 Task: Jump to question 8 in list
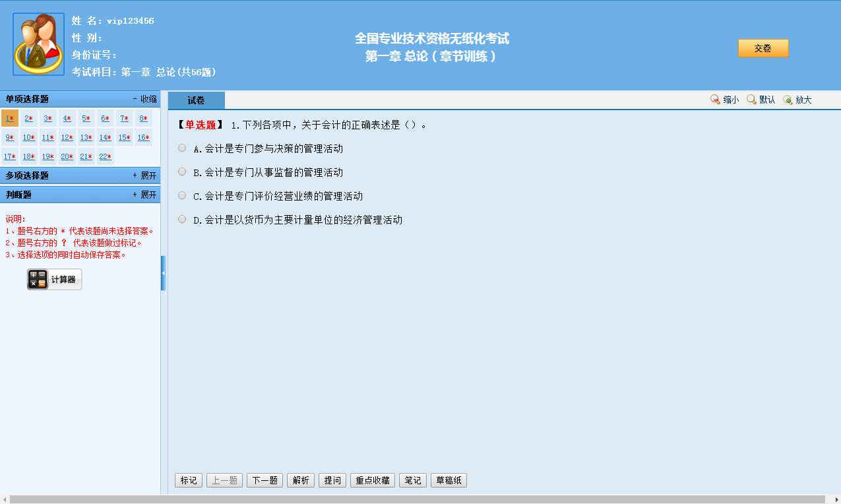click(144, 119)
